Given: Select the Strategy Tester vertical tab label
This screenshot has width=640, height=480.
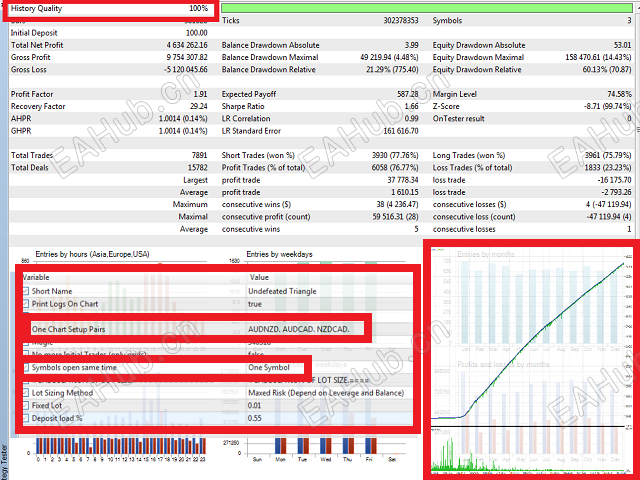Looking at the screenshot, I should tap(4, 462).
